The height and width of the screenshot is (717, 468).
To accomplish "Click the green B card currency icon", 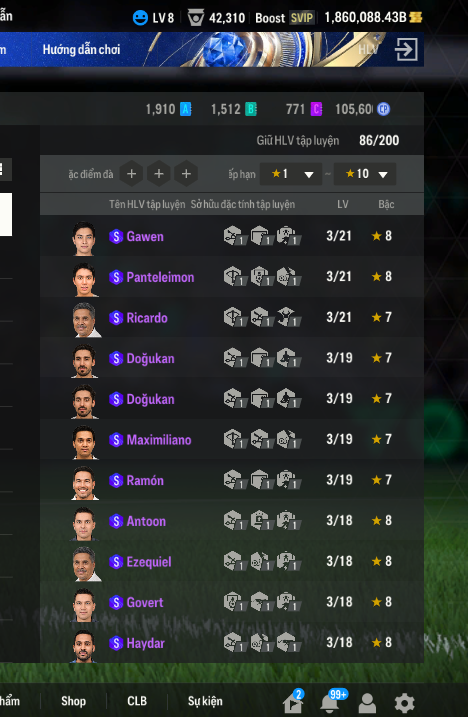I will (x=251, y=109).
